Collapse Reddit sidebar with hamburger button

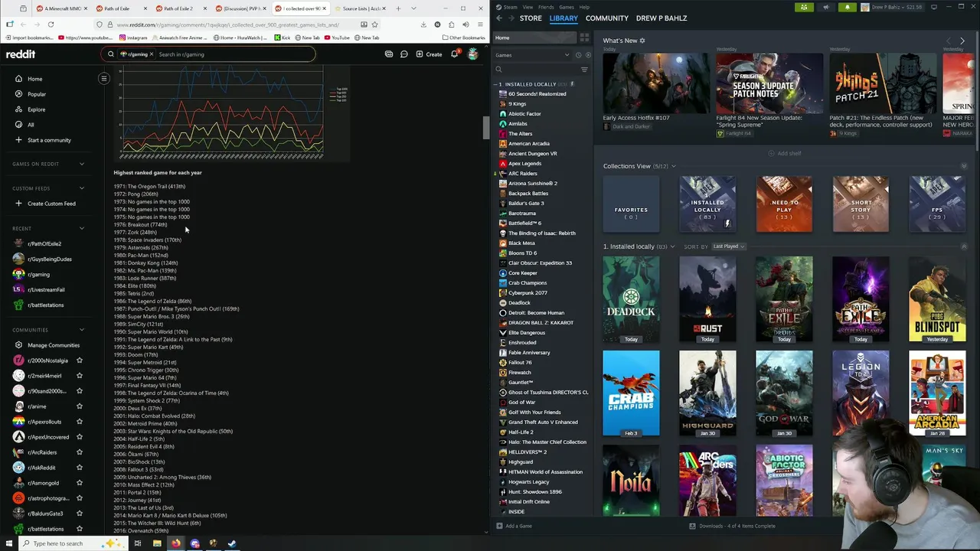104,78
